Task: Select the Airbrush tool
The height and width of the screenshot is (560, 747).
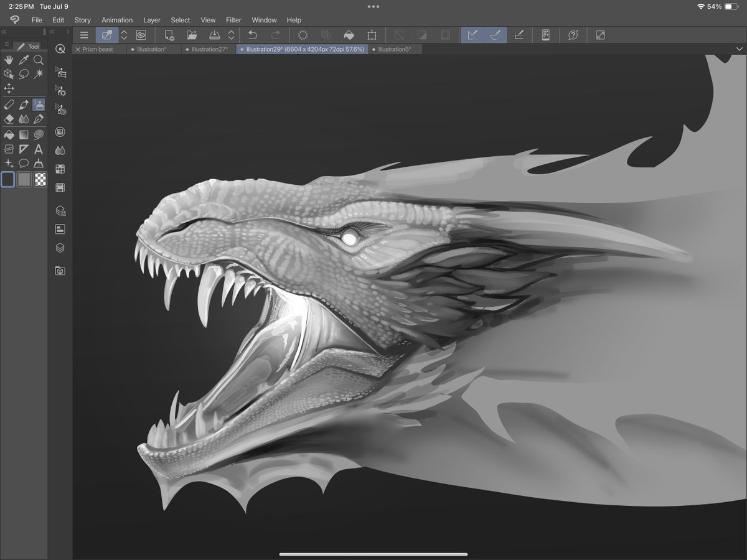Action: [39, 105]
